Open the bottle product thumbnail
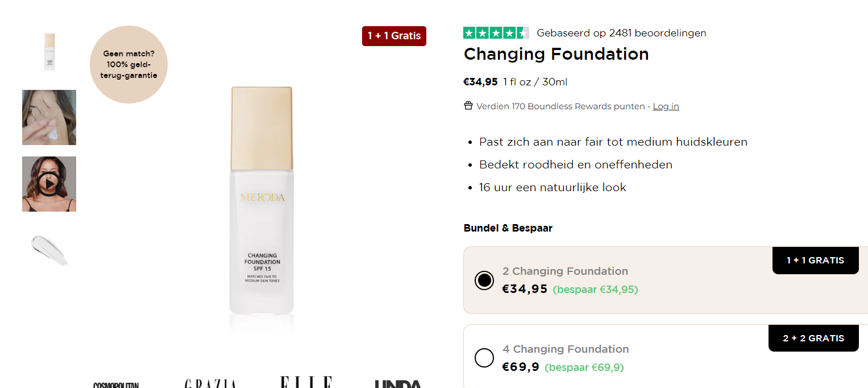Viewport: 868px width, 388px height. tap(49, 52)
